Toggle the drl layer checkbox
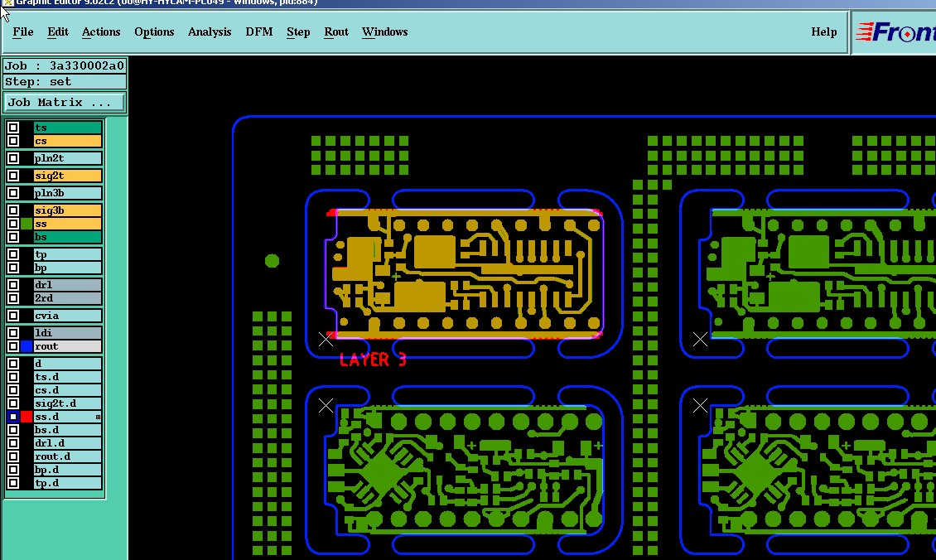Image resolution: width=936 pixels, height=560 pixels. pyautogui.click(x=13, y=285)
